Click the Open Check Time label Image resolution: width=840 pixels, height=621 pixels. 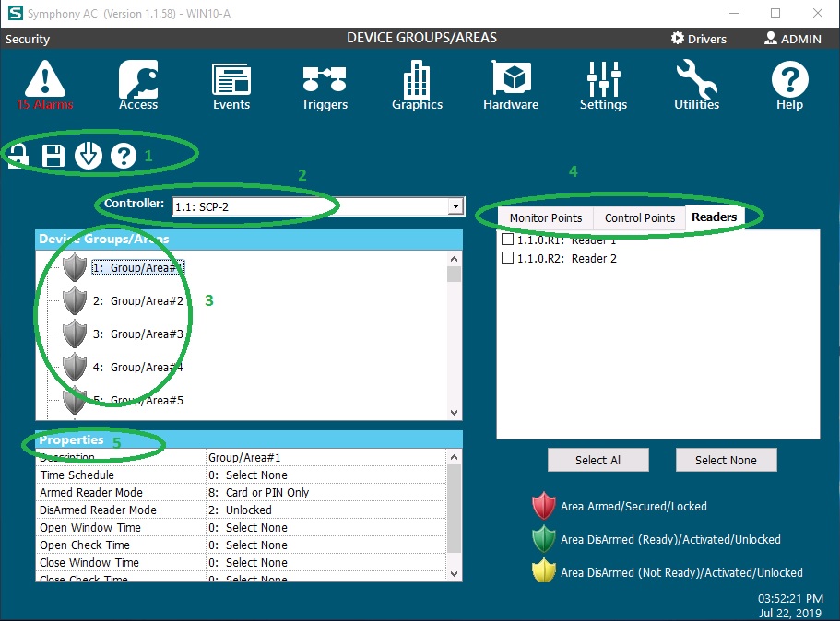click(x=85, y=545)
